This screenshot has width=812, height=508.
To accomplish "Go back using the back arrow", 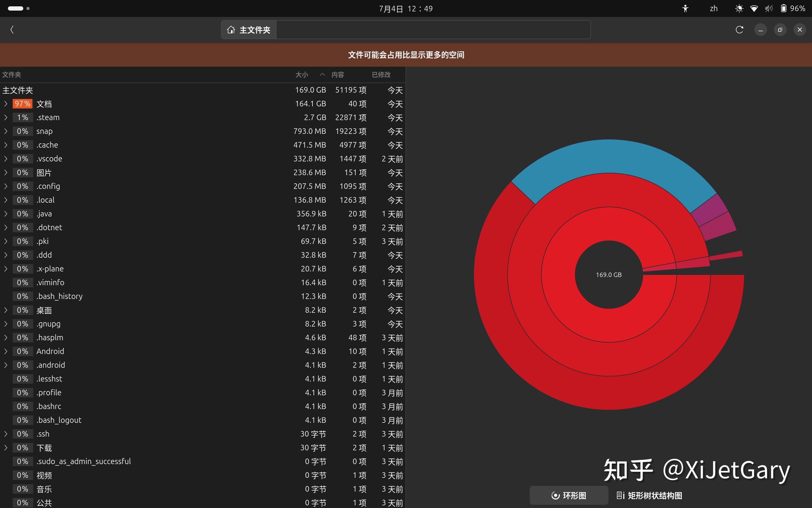I will pos(12,30).
